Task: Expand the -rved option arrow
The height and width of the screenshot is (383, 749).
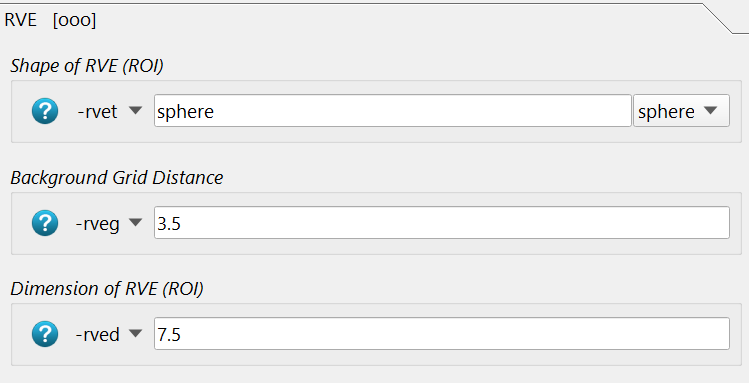Action: (136, 333)
